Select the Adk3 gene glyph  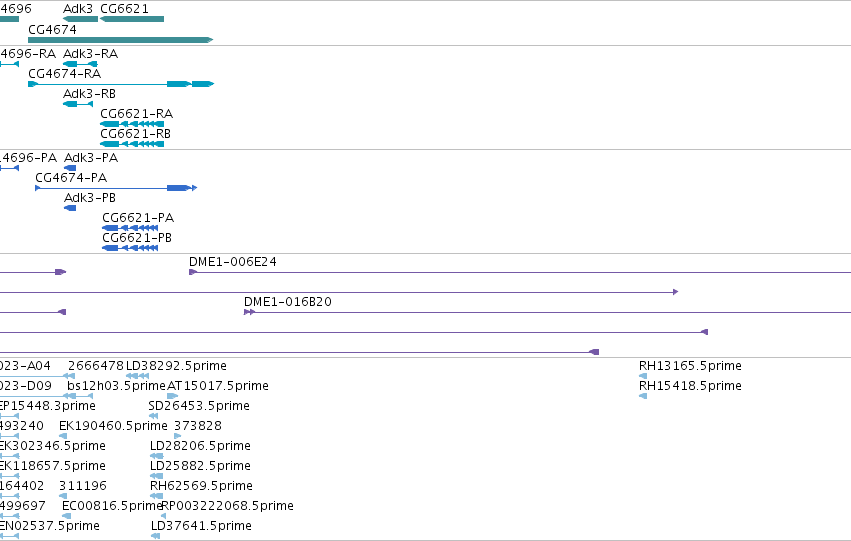[x=80, y=19]
